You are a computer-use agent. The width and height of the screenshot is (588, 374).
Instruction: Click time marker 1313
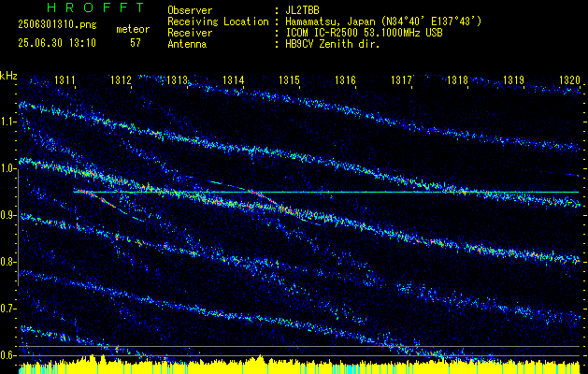coord(177,79)
